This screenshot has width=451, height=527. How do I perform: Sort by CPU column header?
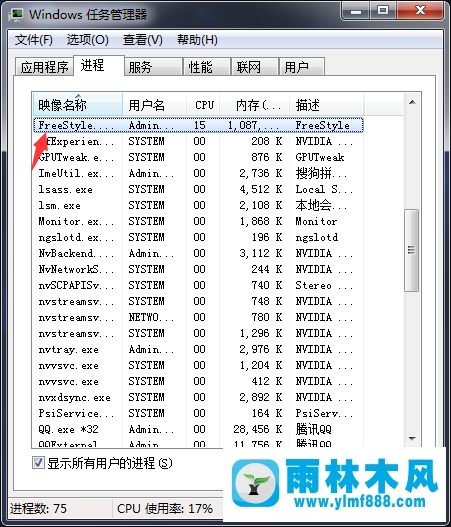(x=203, y=105)
